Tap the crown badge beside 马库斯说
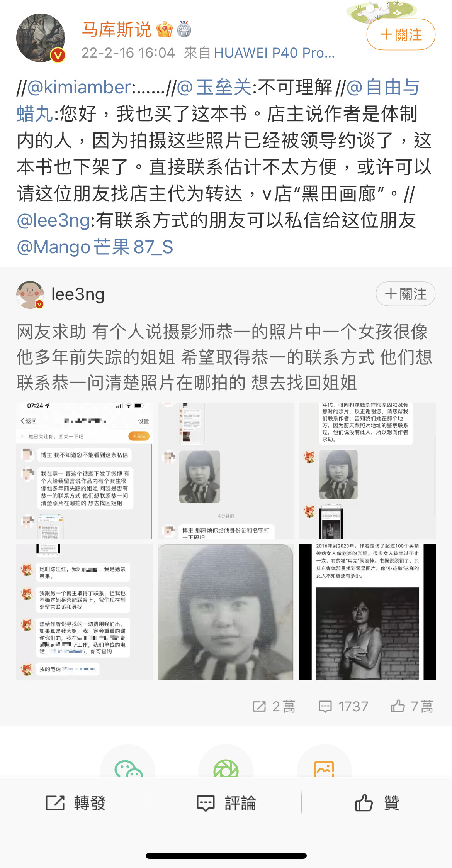The image size is (452, 868). pos(164,30)
